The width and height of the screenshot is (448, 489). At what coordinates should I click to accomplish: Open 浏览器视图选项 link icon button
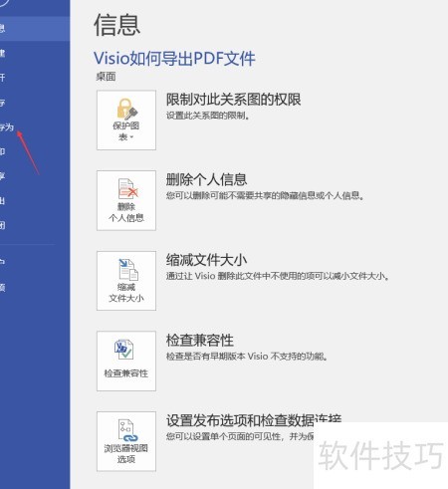(x=126, y=441)
